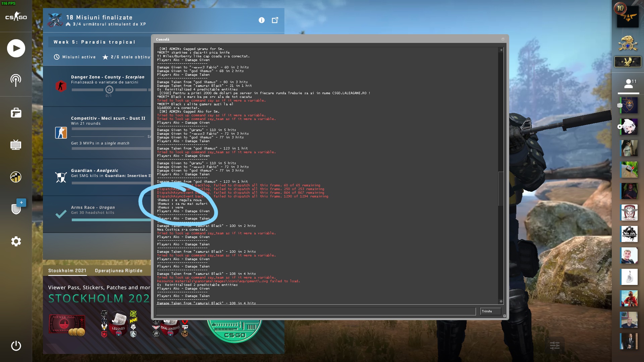
Task: Click the Prime shield plus icon
Action: pyautogui.click(x=16, y=208)
